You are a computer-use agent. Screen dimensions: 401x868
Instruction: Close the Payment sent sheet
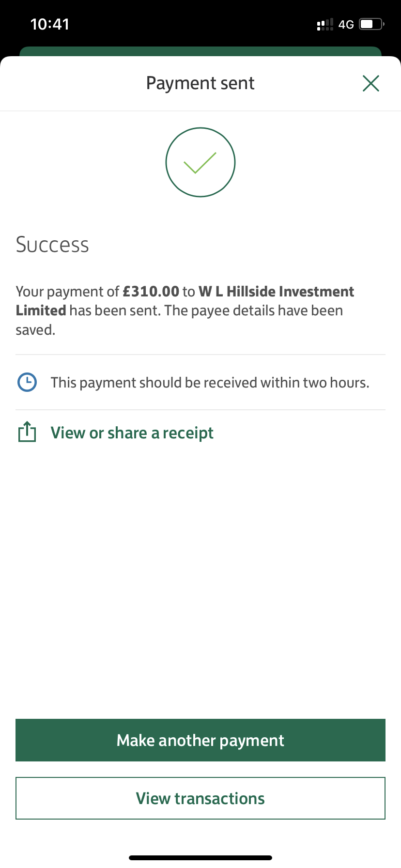[370, 83]
